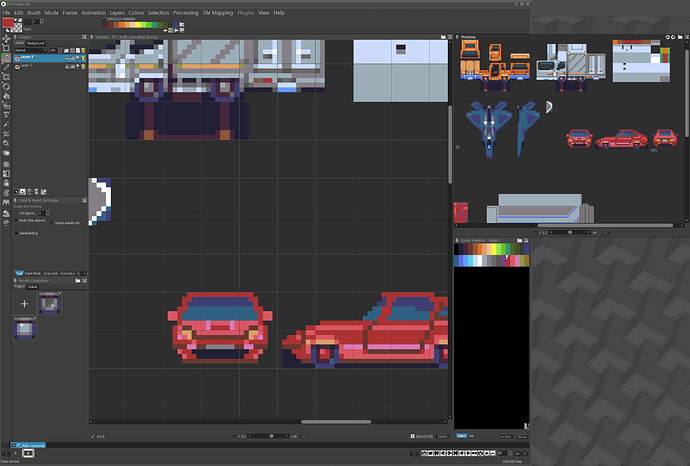Open the layer blend mode Normal dropdown
The width and height of the screenshot is (690, 466).
31,50
